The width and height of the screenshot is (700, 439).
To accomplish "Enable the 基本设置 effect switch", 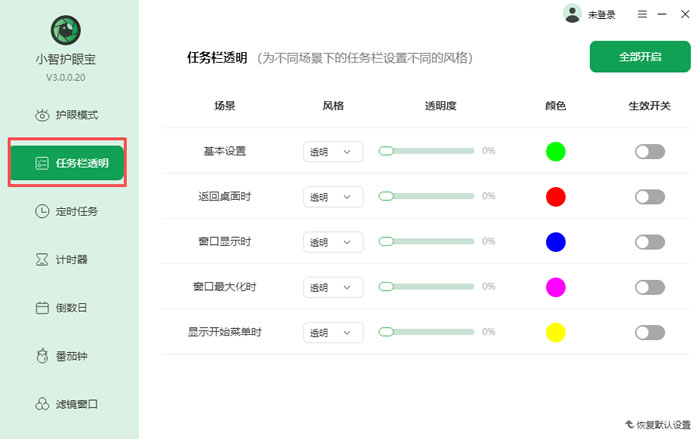I will click(649, 152).
